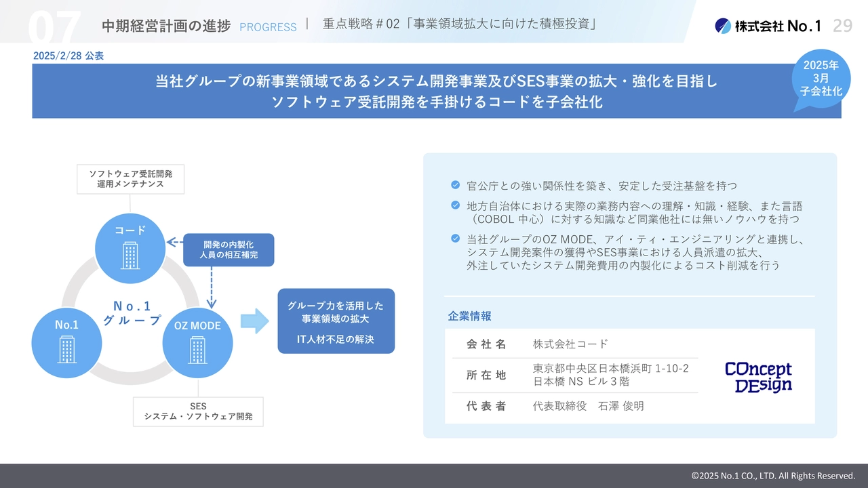
Task: Click the SES システム・ソフトウェア開発 label
Action: (198, 411)
